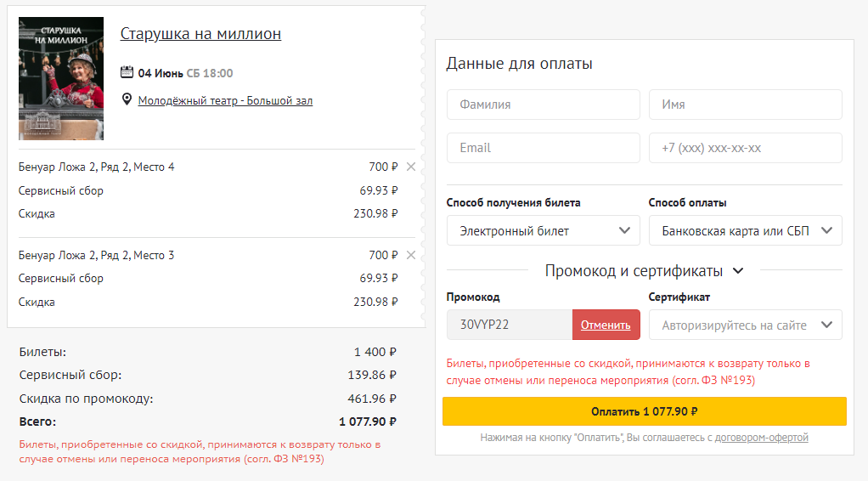Open the 'Старушка на миллион' event title link
The width and height of the screenshot is (868, 481).
click(200, 34)
